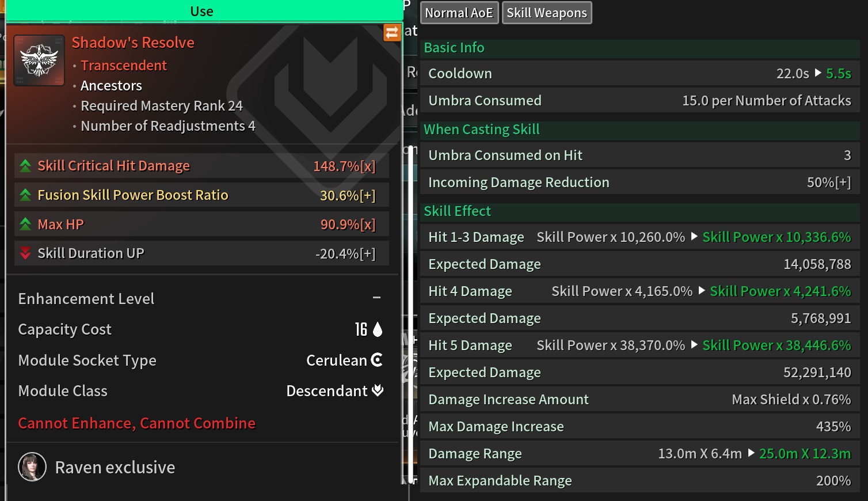Click the Damage Range label
Image resolution: width=868 pixels, height=501 pixels.
point(475,454)
